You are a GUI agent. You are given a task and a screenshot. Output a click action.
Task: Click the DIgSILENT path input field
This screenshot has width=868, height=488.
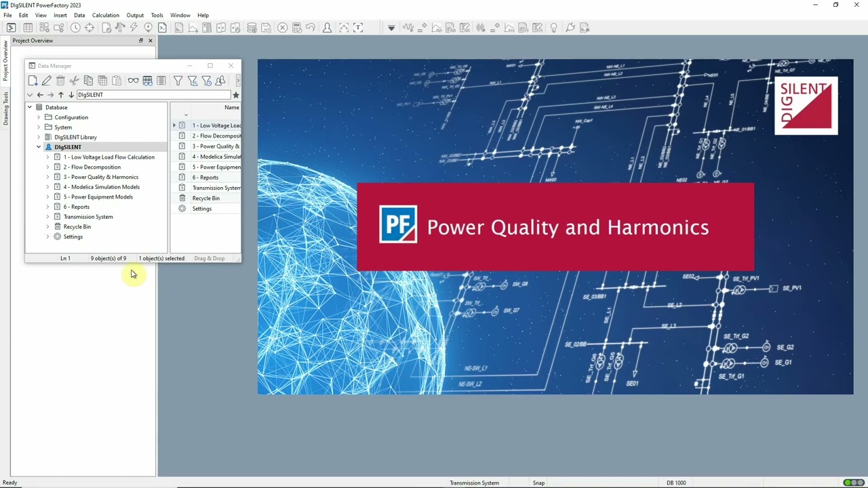[x=153, y=95]
